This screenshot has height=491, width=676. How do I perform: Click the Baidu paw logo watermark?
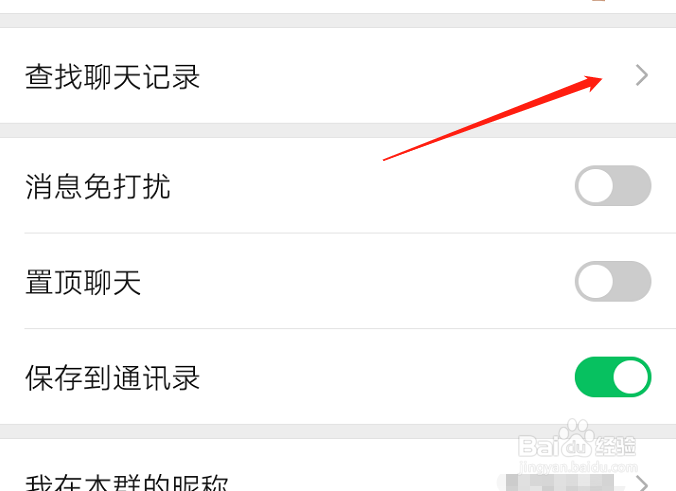point(576,438)
